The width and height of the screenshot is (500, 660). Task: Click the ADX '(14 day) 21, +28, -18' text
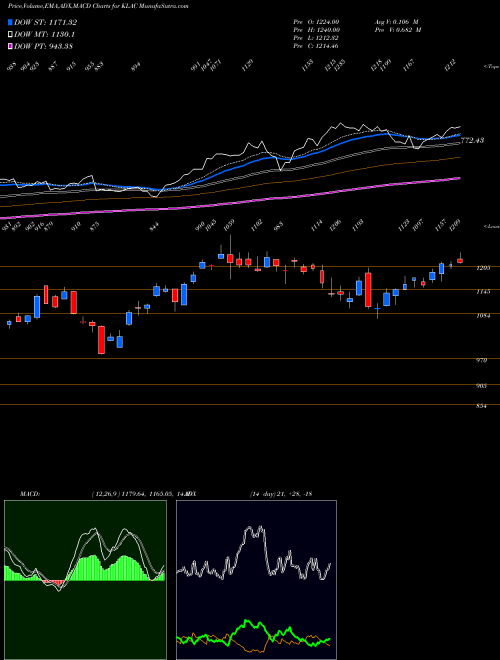(x=281, y=493)
